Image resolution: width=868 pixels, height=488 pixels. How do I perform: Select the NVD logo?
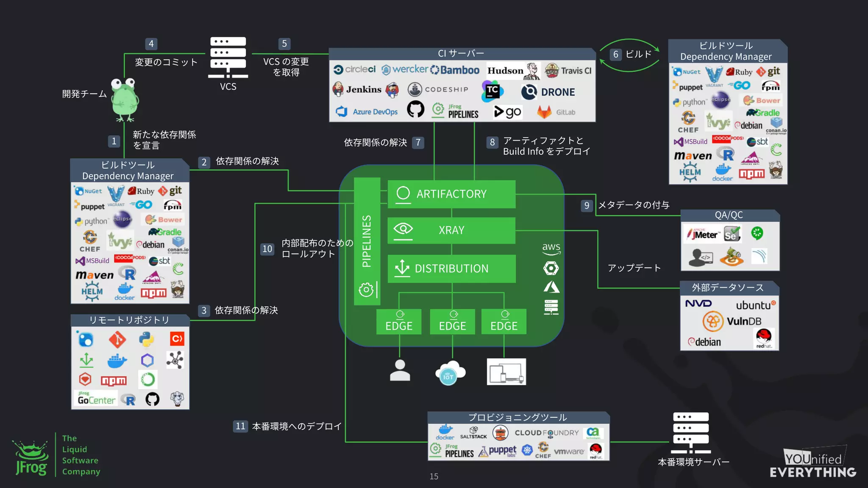click(x=698, y=304)
